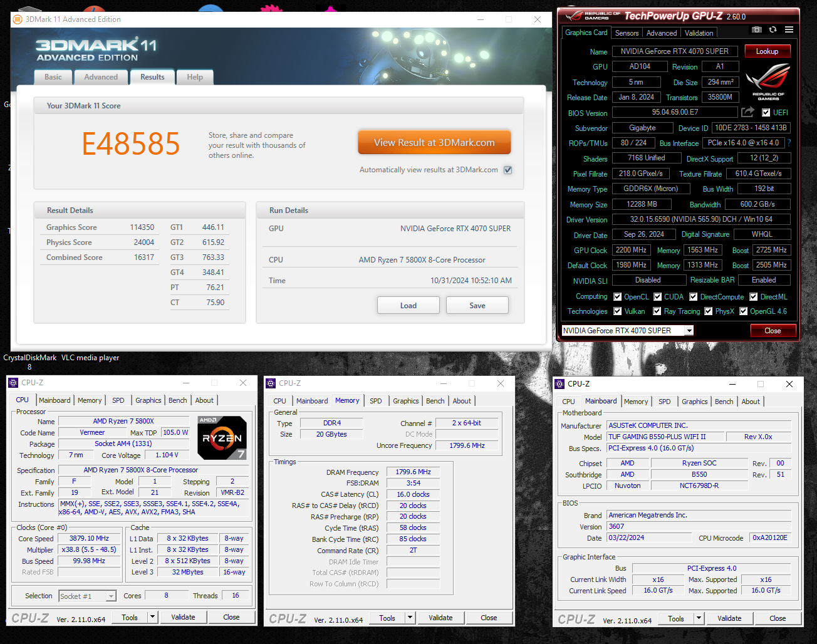The width and height of the screenshot is (817, 644).
Task: Click the CPU-Z title icon of the CPU window
Action: pos(13,383)
